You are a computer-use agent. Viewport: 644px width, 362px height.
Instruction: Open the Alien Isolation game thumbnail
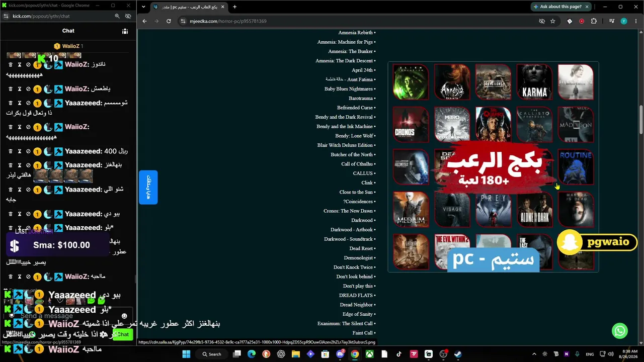pyautogui.click(x=411, y=82)
